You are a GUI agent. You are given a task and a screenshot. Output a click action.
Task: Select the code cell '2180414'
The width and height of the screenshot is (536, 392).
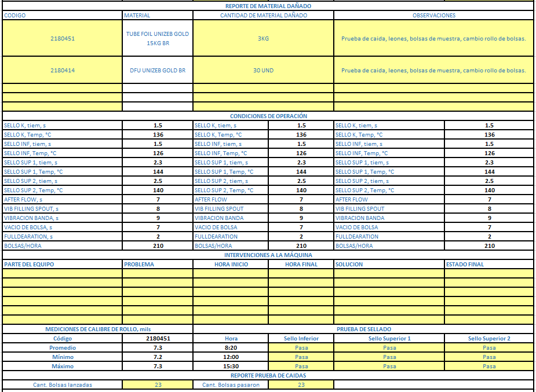62,70
